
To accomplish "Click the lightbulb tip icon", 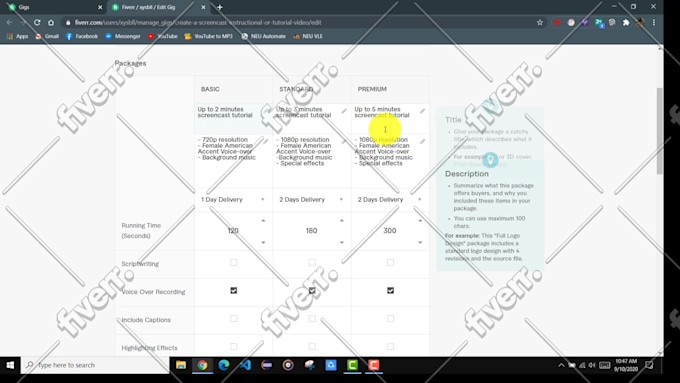I will (x=490, y=160).
